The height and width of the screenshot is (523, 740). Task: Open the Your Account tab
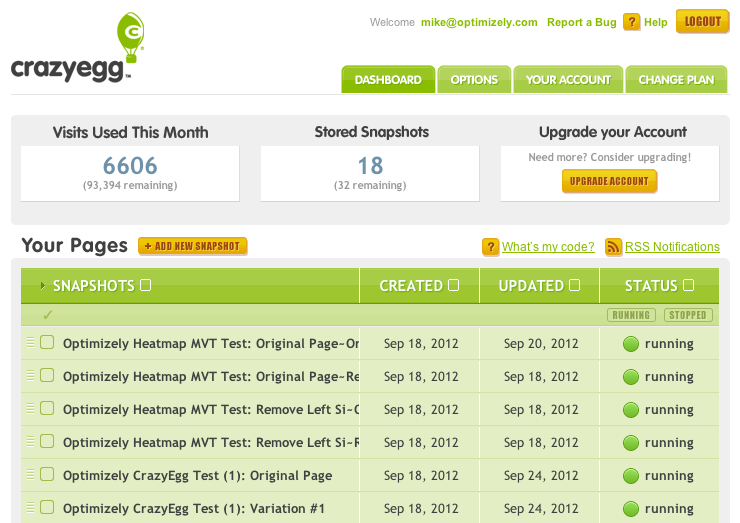pos(568,80)
